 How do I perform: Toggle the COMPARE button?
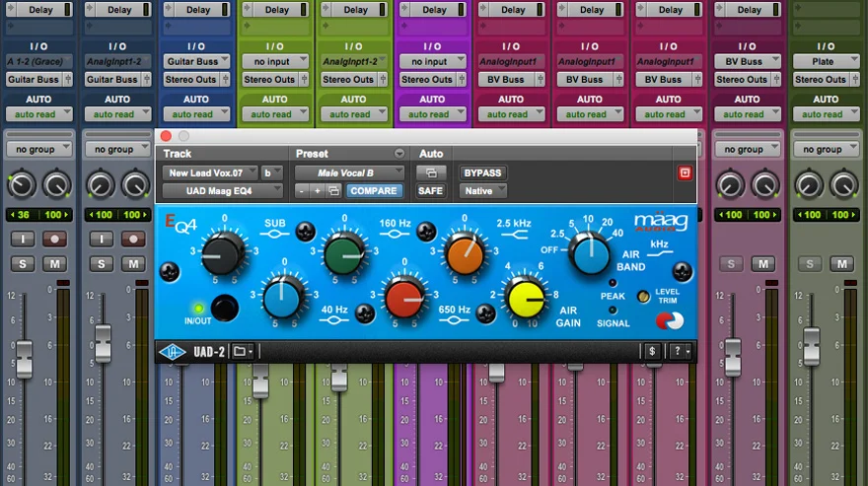(x=374, y=191)
